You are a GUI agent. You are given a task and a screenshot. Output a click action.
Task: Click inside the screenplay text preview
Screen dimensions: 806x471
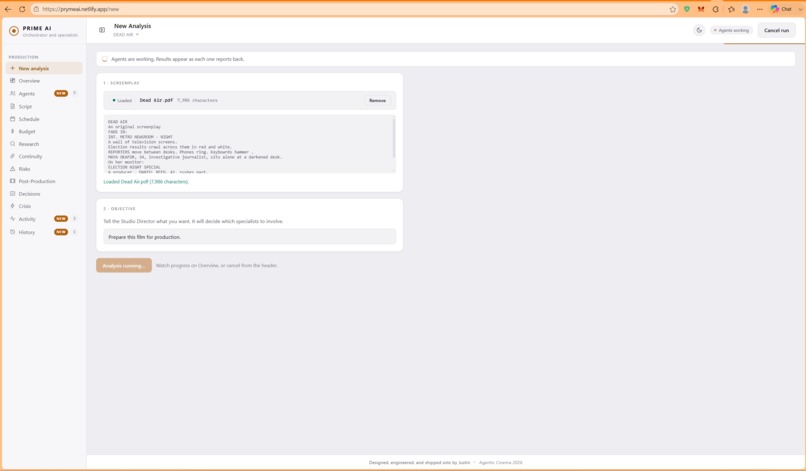point(249,144)
